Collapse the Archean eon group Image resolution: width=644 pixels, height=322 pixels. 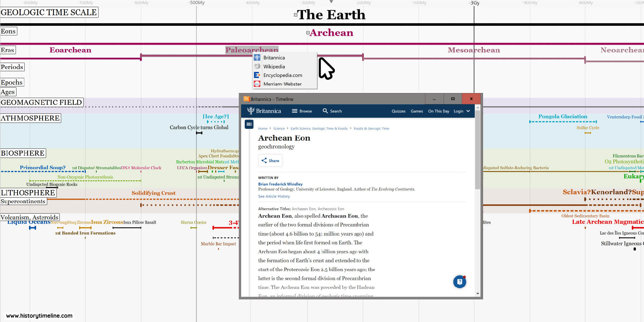pyautogui.click(x=308, y=33)
